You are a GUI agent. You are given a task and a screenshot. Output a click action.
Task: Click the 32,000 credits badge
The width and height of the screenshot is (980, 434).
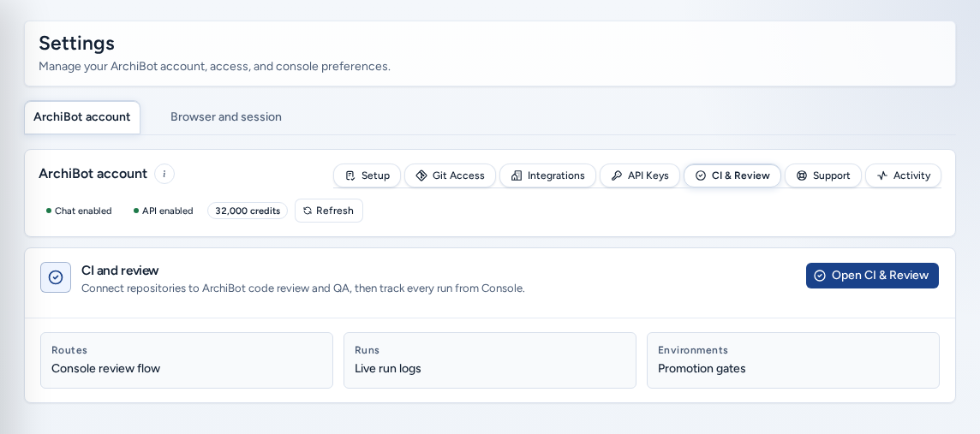click(x=248, y=211)
